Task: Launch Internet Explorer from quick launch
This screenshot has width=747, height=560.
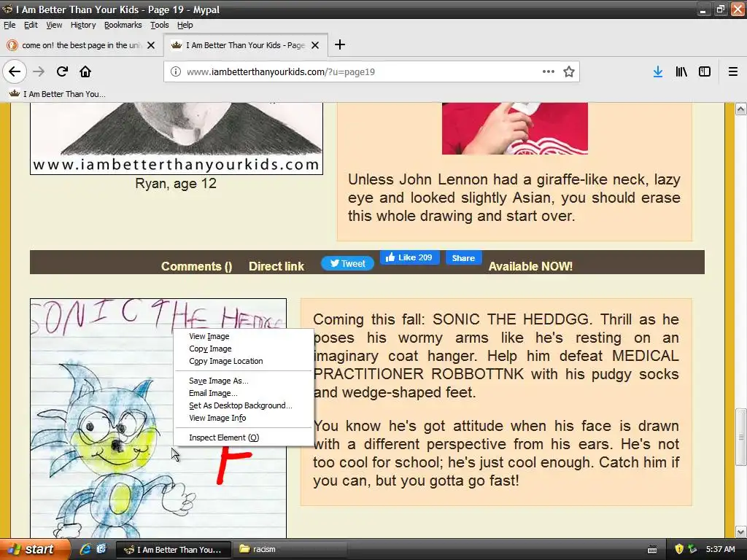Action: [x=85, y=549]
